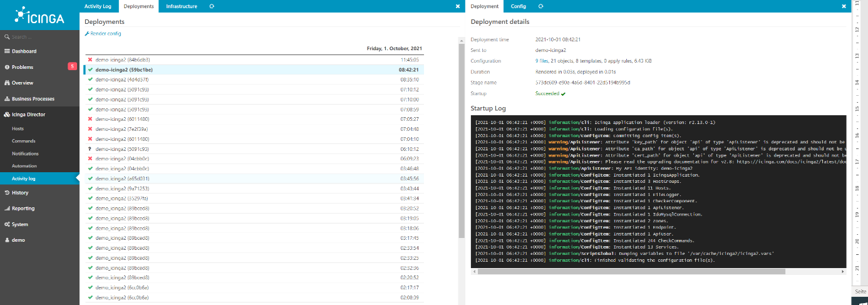Click the Icinga logo

[x=39, y=15]
